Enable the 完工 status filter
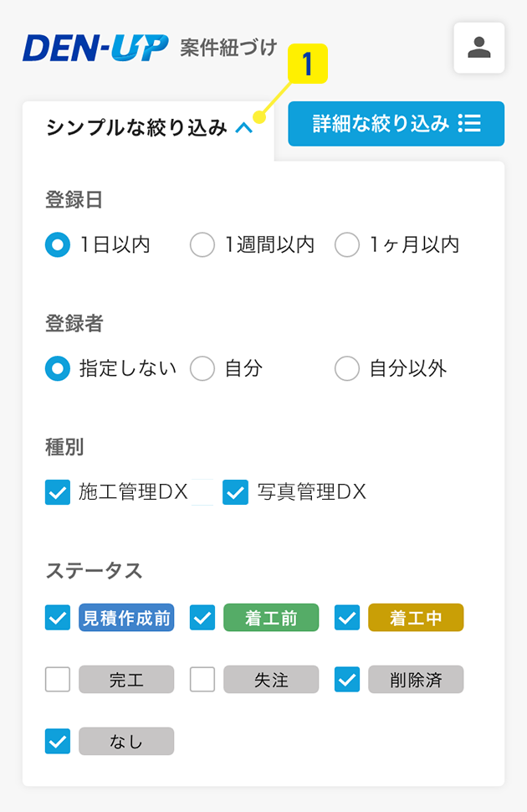 [x=57, y=679]
